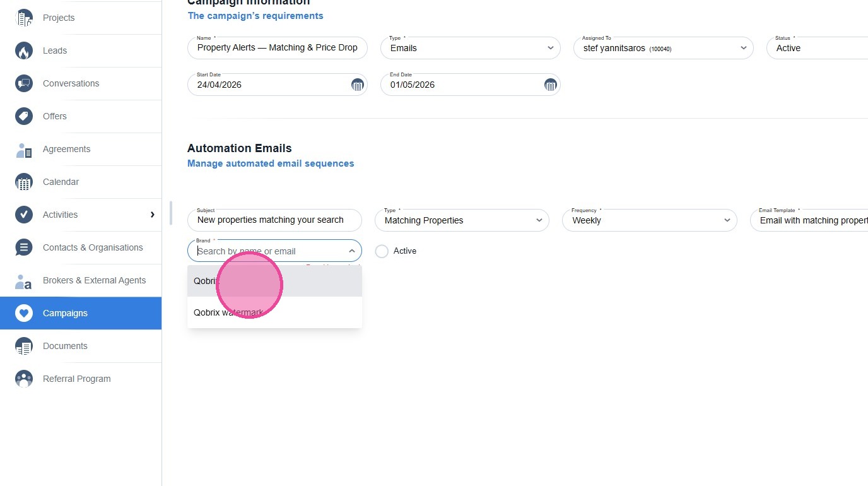Open the Assigned To dropdown
This screenshot has height=486, width=868.
click(x=664, y=48)
